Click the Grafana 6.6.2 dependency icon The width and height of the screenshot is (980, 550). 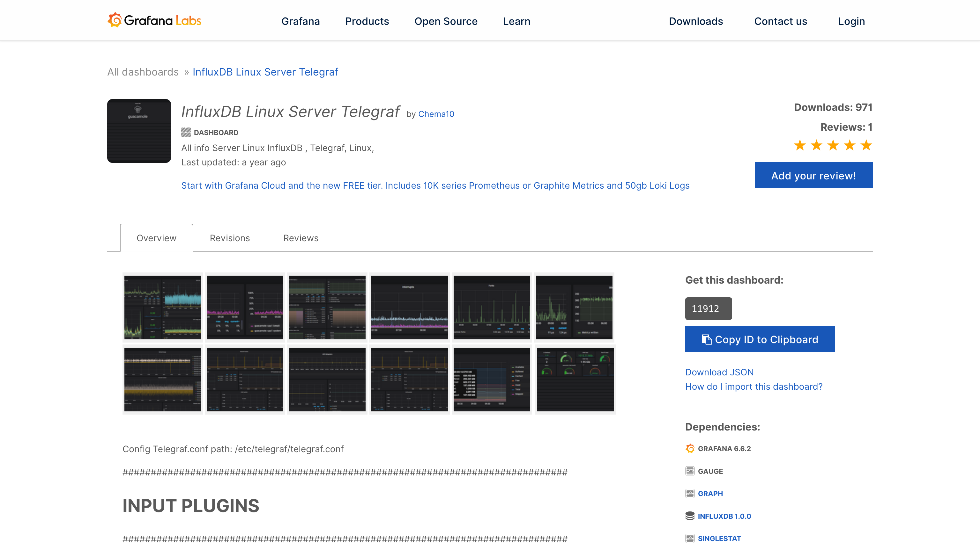click(690, 449)
